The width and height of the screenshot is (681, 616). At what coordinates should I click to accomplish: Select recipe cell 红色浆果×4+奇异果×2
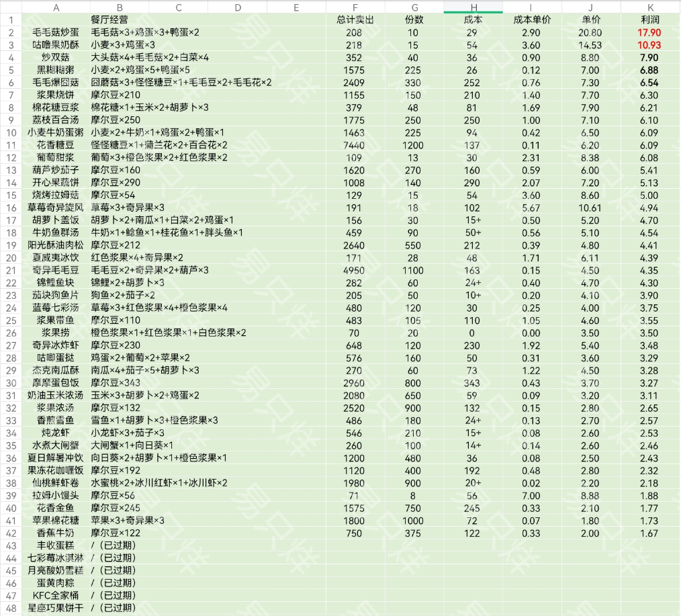point(137,258)
